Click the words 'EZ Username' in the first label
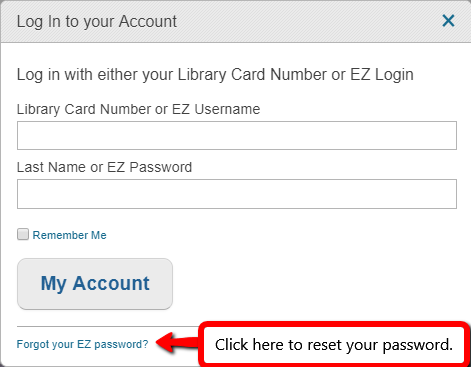This screenshot has height=367, width=471. 216,109
